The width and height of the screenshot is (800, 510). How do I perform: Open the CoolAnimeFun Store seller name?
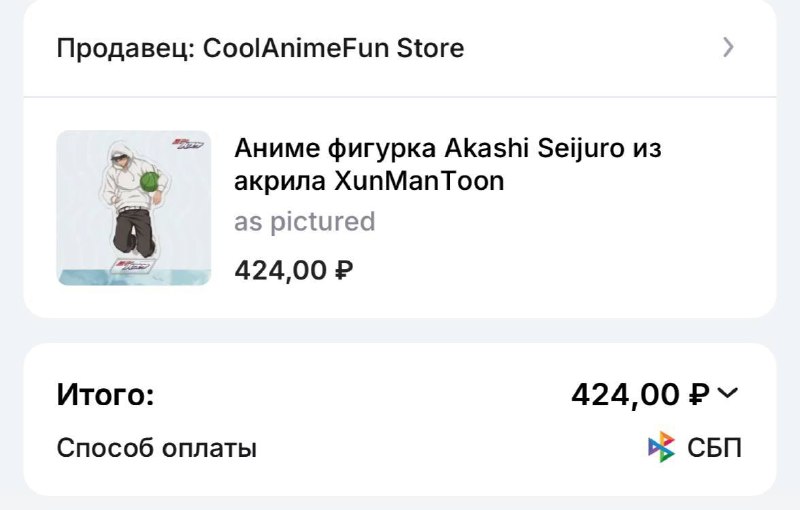334,48
